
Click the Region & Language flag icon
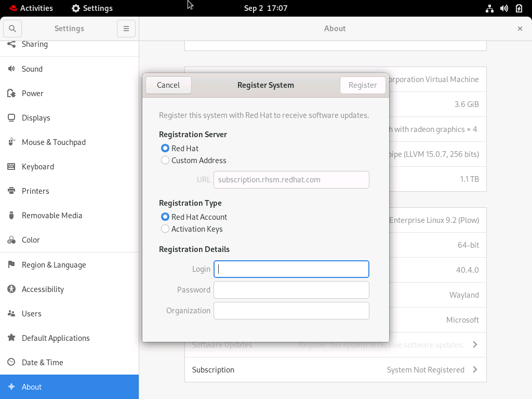click(x=11, y=264)
